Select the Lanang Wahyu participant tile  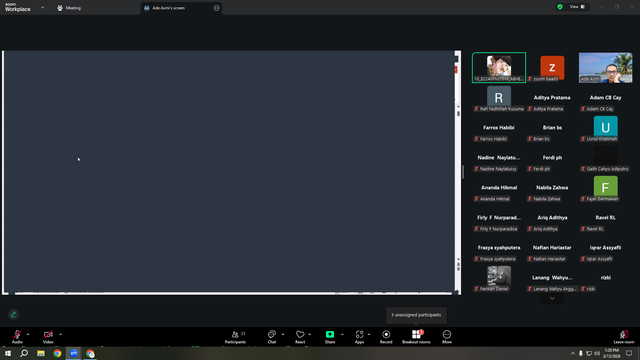552,279
